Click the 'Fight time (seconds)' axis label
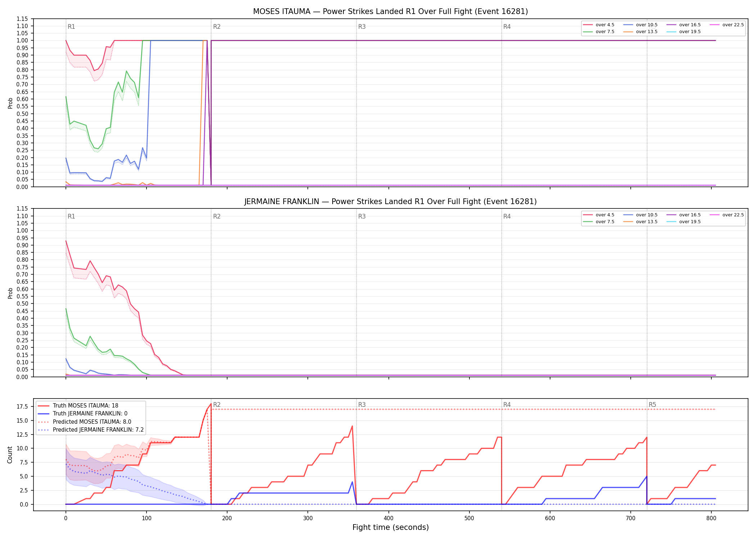Viewport: 756px width, 540px height. (391, 527)
